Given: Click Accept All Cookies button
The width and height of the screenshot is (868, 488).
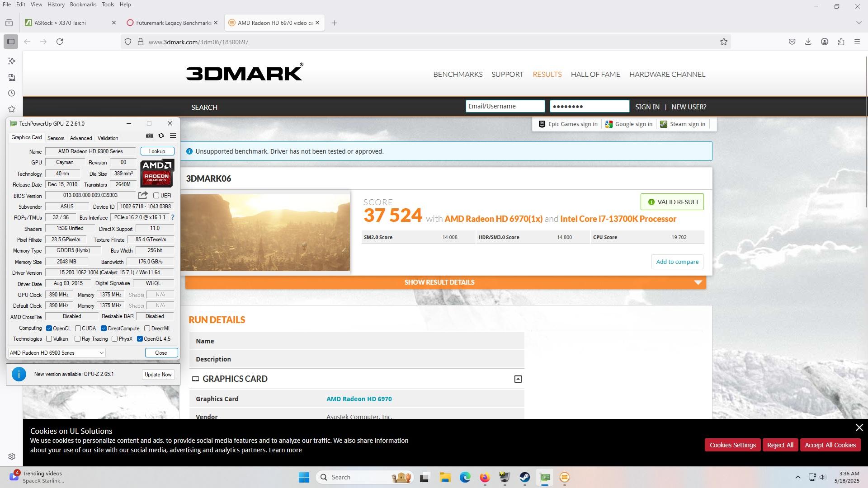Looking at the screenshot, I should [830, 445].
